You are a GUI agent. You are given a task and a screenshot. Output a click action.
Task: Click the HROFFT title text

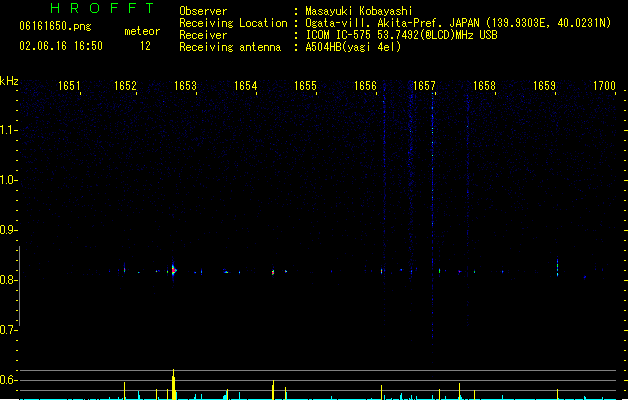coord(102,8)
